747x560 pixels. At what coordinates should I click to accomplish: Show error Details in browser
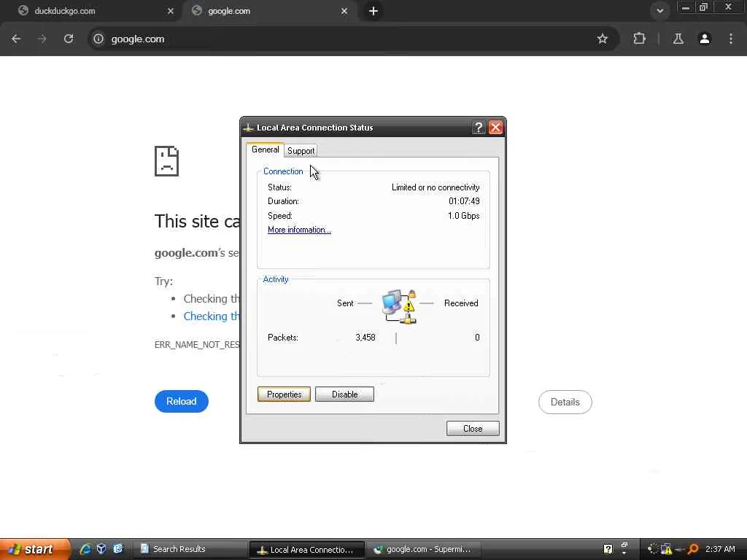pyautogui.click(x=565, y=402)
